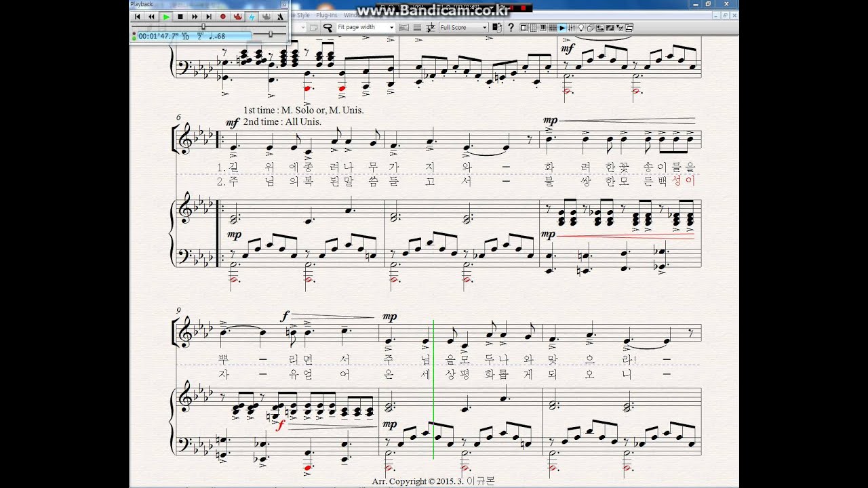868x488 pixels.
Task: Toggle Live Playback lightning button
Action: tap(252, 16)
